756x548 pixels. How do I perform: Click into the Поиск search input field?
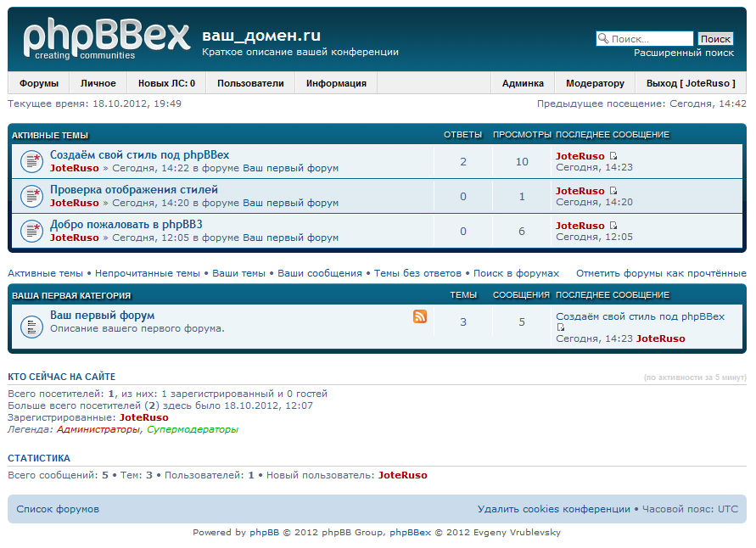pyautogui.click(x=651, y=39)
